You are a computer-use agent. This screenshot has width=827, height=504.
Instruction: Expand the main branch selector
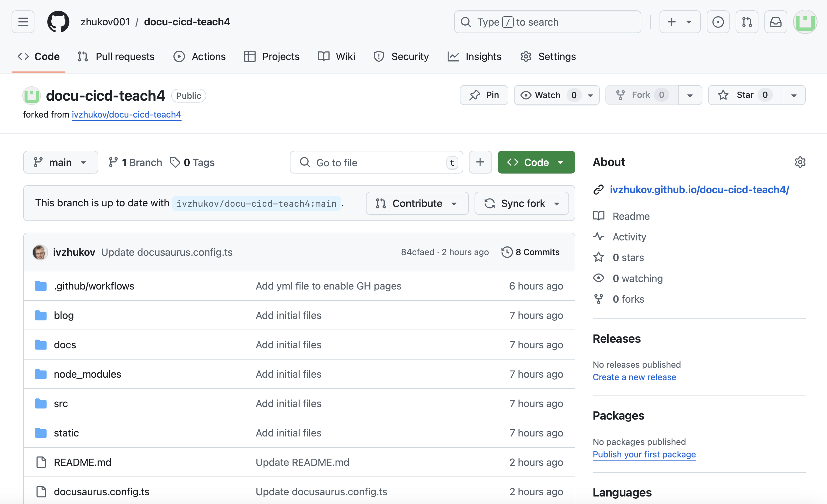(x=60, y=162)
